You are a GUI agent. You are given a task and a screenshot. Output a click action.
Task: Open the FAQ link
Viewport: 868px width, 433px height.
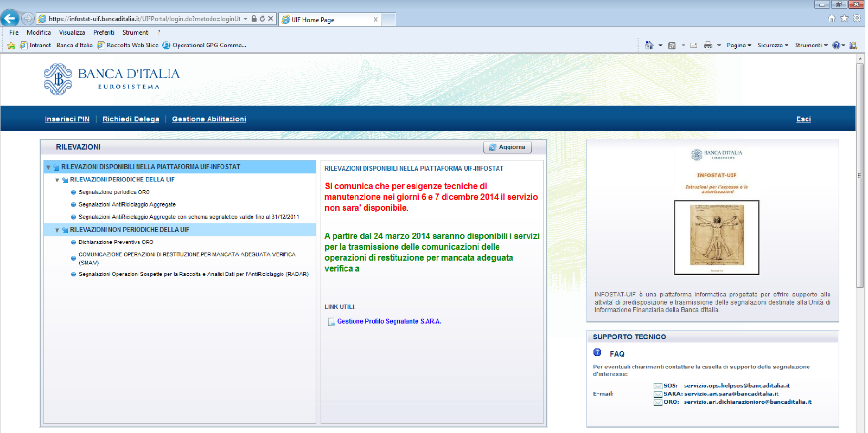[x=617, y=354]
